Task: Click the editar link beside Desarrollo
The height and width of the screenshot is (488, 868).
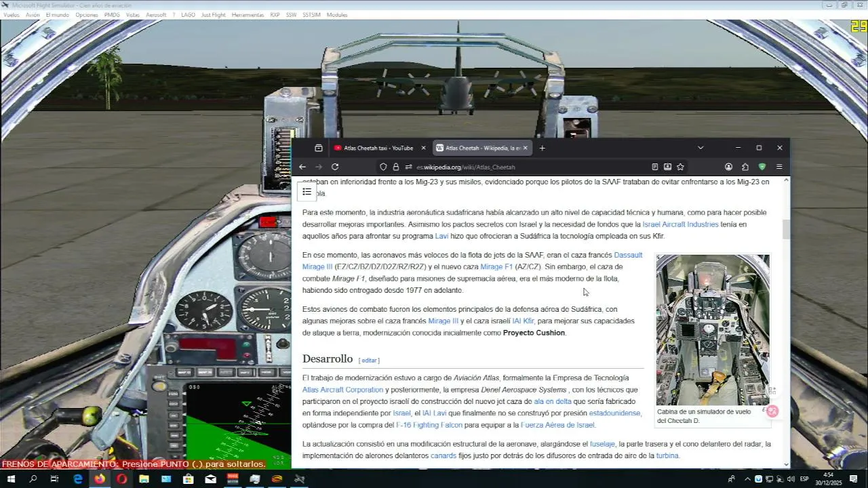Action: (369, 361)
